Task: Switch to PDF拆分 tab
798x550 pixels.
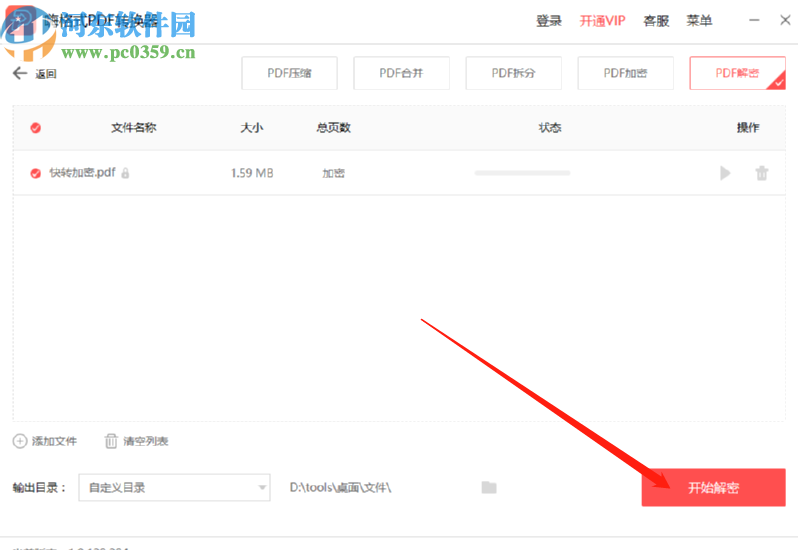Action: pos(514,73)
